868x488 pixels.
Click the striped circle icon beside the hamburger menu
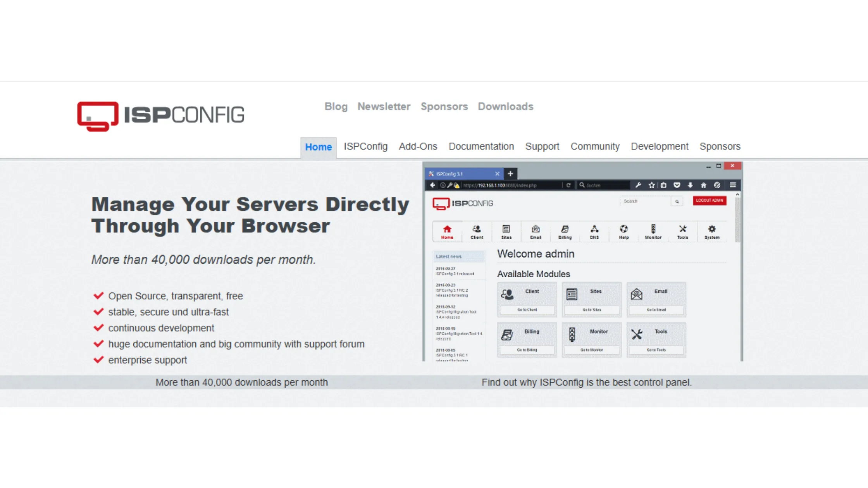pyautogui.click(x=717, y=185)
